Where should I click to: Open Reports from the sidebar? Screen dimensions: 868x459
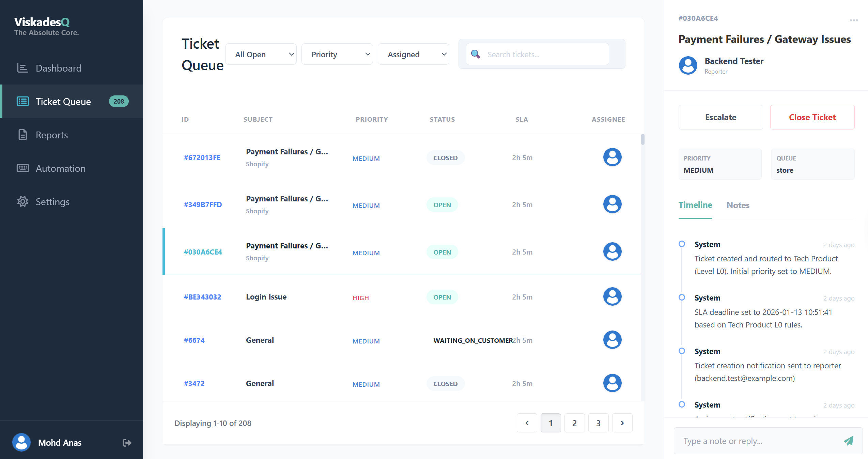[x=51, y=135]
